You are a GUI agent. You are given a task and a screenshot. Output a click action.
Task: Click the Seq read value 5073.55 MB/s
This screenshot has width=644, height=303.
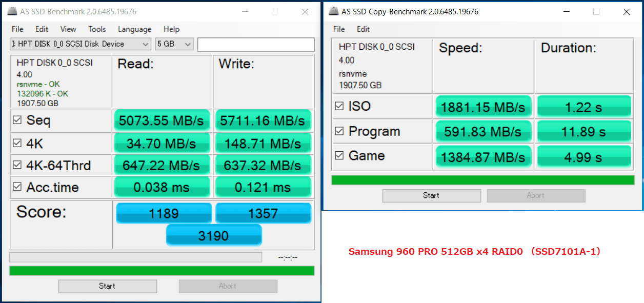tap(162, 121)
